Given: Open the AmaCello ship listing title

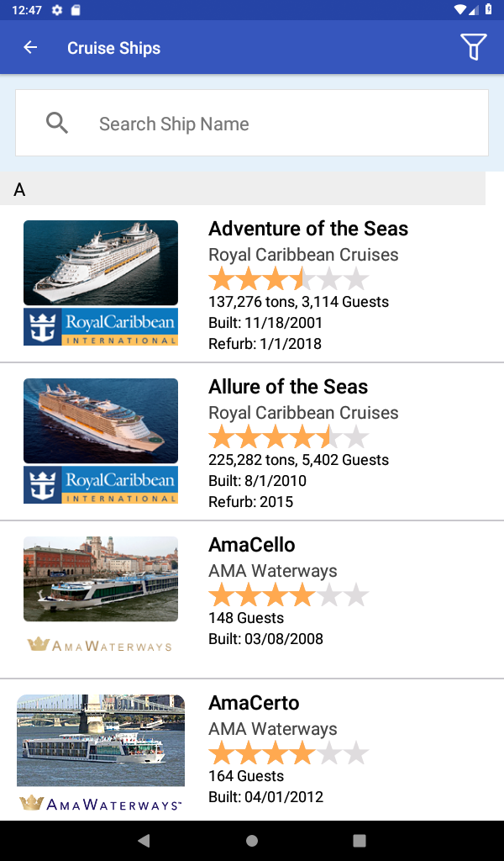Looking at the screenshot, I should [x=252, y=545].
